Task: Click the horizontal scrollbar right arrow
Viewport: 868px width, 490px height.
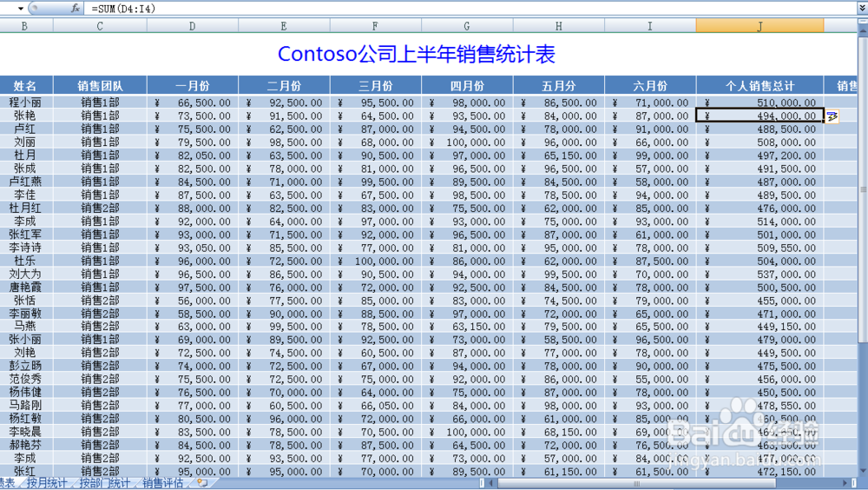Action: coord(845,483)
